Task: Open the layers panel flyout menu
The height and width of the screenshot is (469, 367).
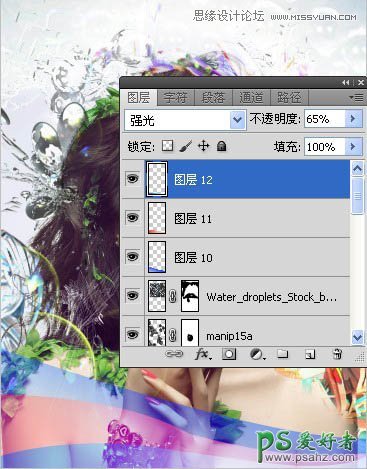Action: point(357,97)
